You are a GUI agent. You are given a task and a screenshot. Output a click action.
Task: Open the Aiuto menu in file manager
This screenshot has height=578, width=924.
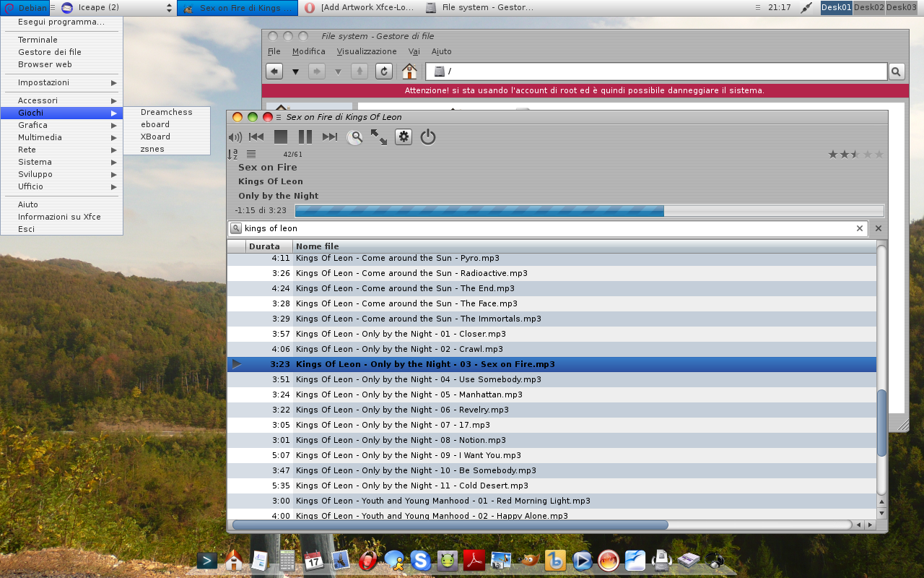tap(442, 51)
